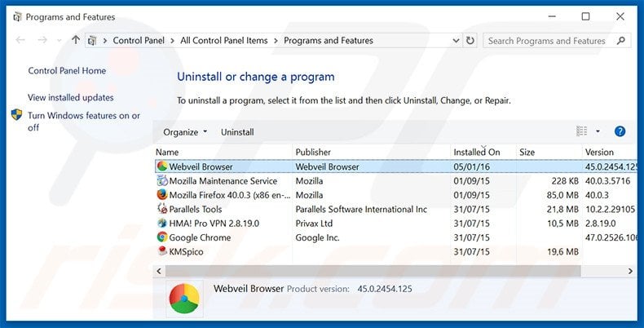Select the Webveil Browser program name
644x328 pixels.
click(x=201, y=166)
